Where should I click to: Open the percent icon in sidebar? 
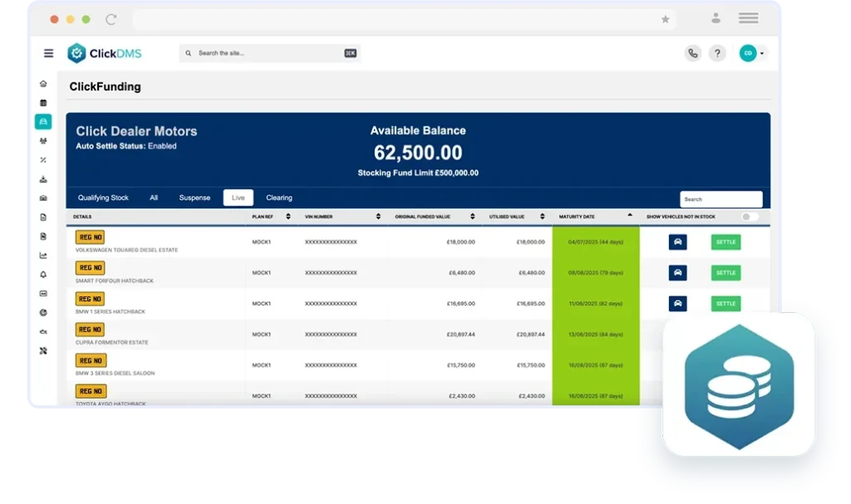(43, 160)
